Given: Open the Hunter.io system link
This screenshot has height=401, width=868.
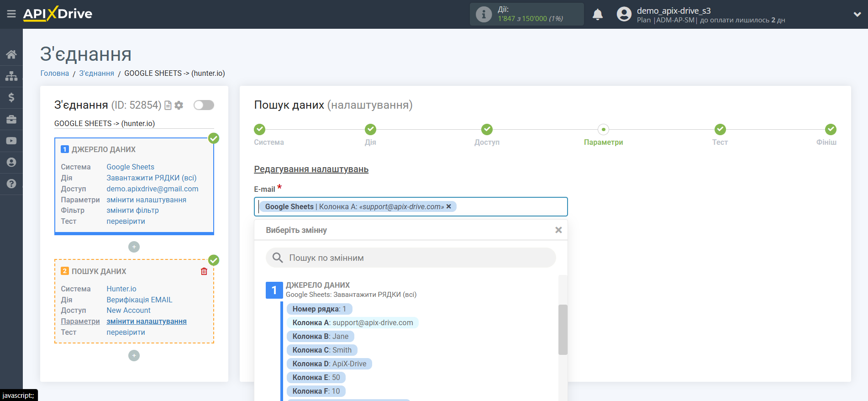Looking at the screenshot, I should click(121, 289).
